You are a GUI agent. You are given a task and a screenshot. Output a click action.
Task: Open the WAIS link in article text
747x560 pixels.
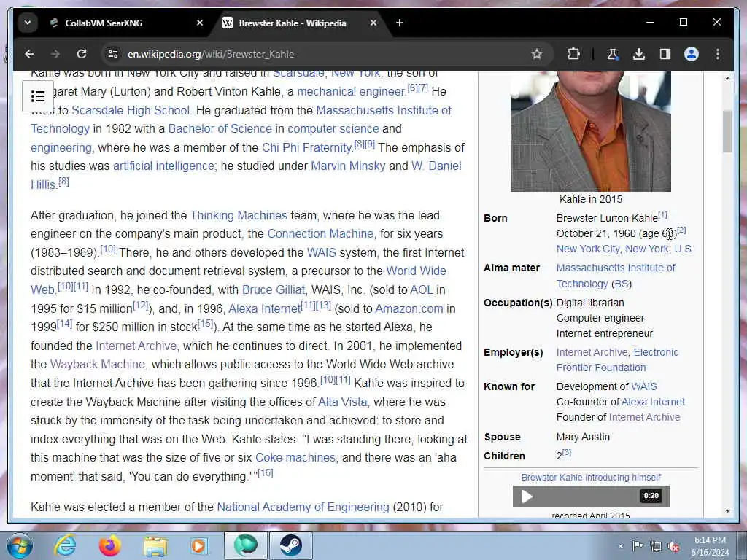pos(321,253)
